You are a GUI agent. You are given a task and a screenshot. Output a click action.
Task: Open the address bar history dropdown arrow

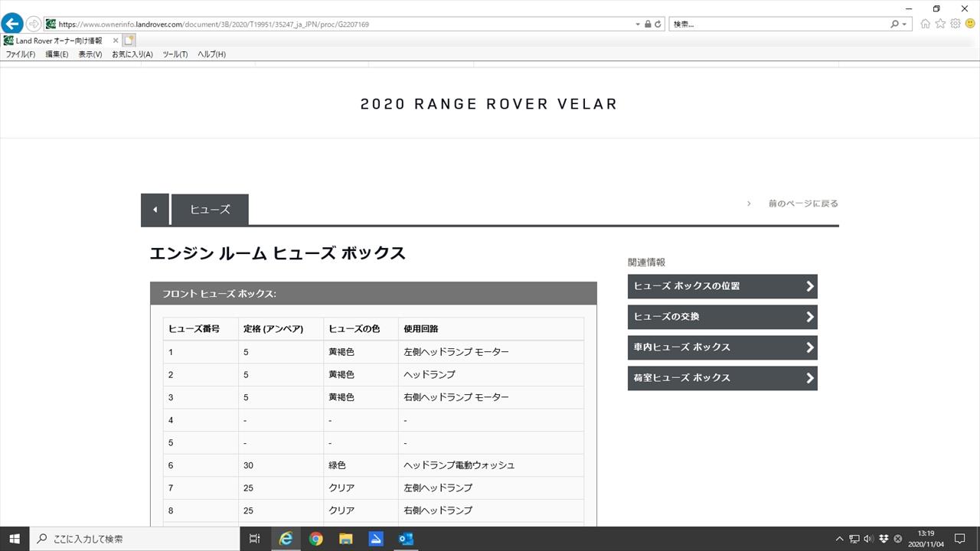[638, 24]
